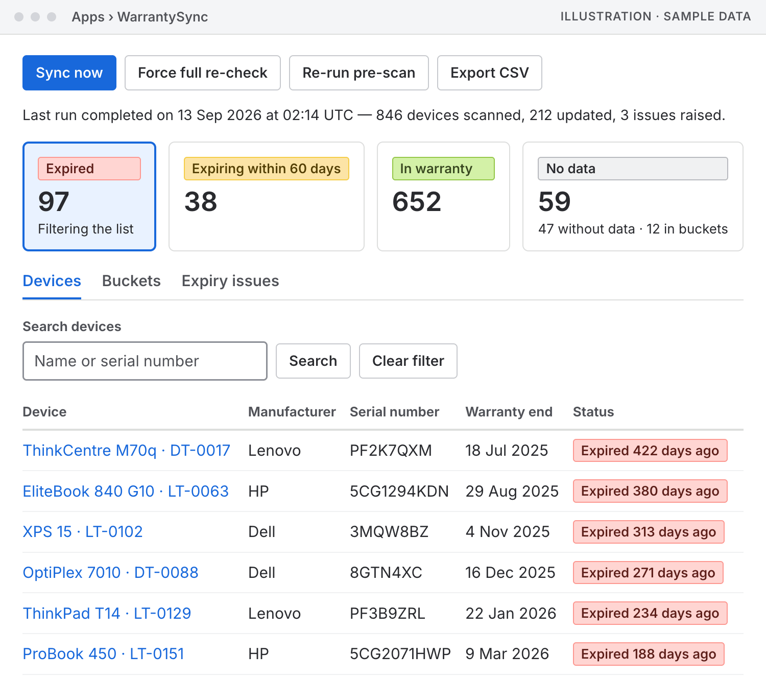Open the Expiry issues tab
The height and width of the screenshot is (700, 766).
(x=230, y=281)
